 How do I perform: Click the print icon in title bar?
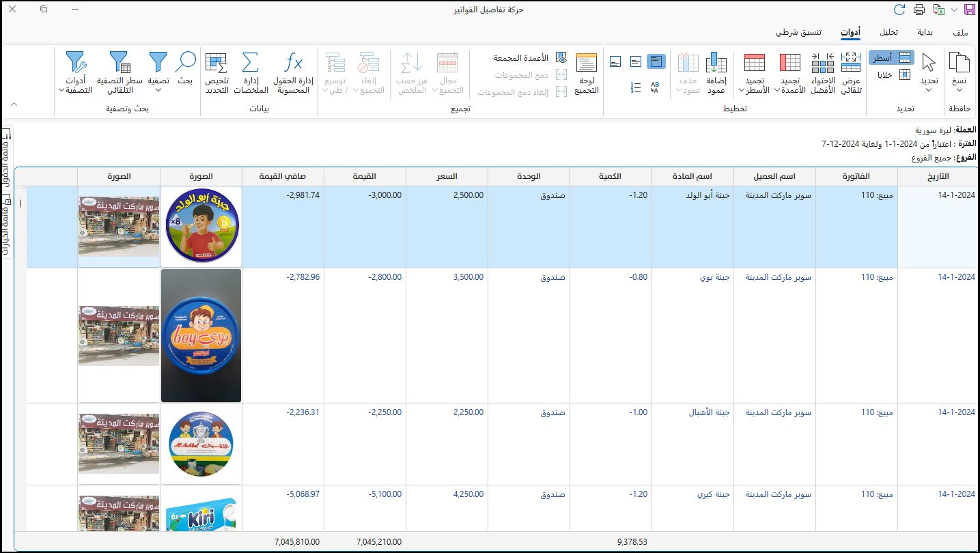click(919, 10)
